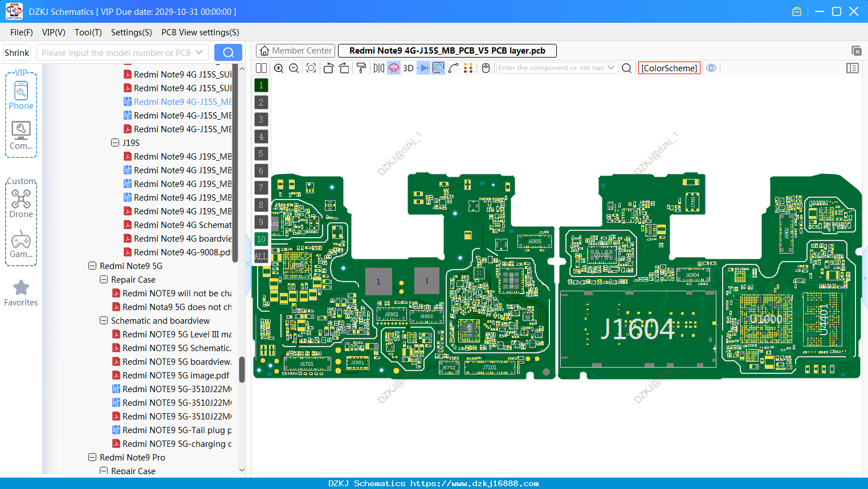Show PCB layer 2
The height and width of the screenshot is (489, 868).
click(261, 103)
